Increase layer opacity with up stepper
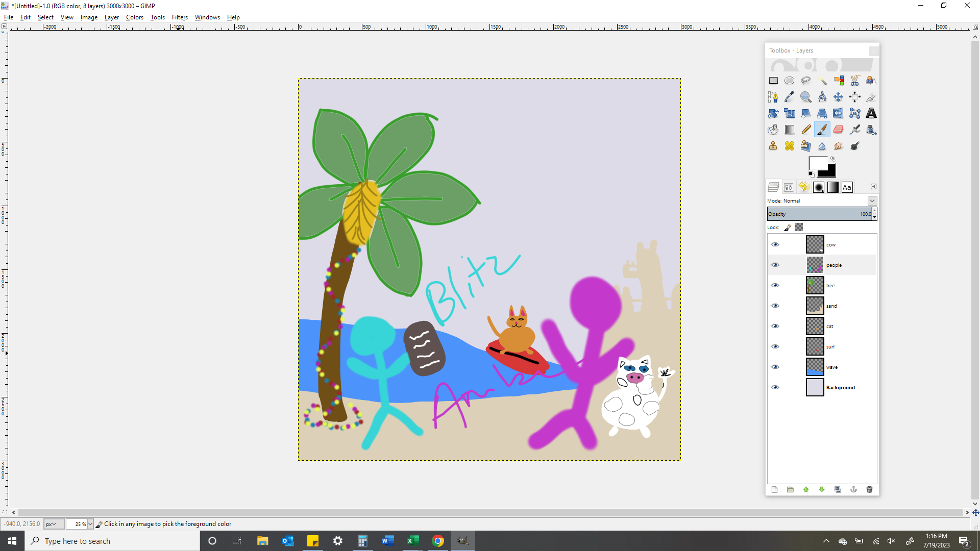The image size is (980, 551). pyautogui.click(x=874, y=211)
